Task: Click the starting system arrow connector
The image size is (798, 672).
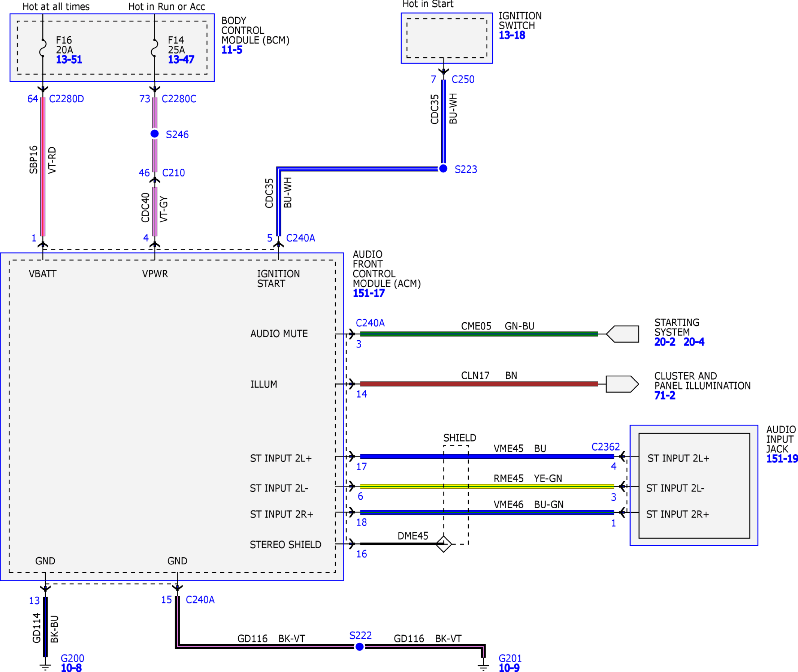Action: (622, 334)
